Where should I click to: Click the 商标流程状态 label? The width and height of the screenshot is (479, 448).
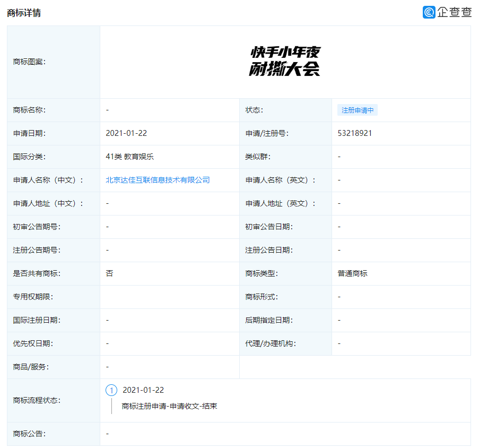click(x=37, y=400)
